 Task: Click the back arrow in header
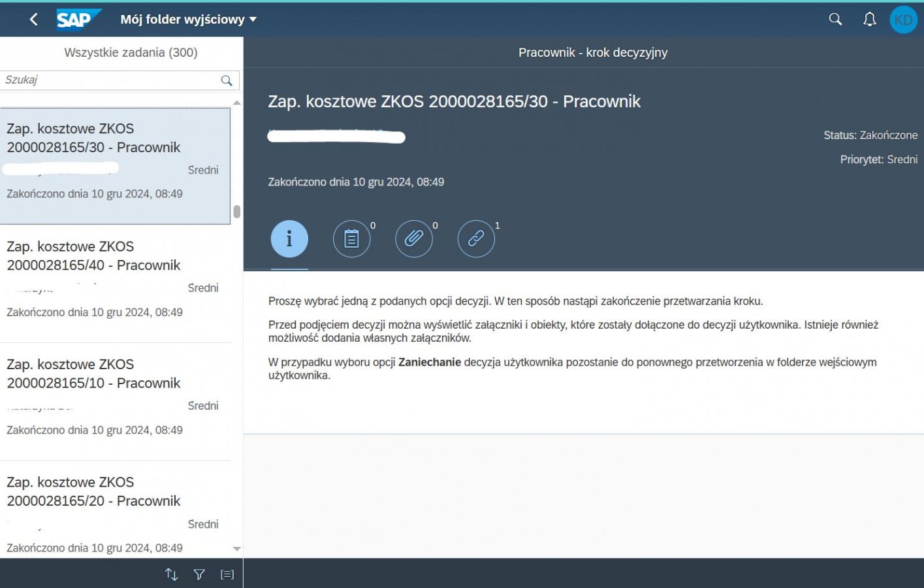tap(34, 20)
